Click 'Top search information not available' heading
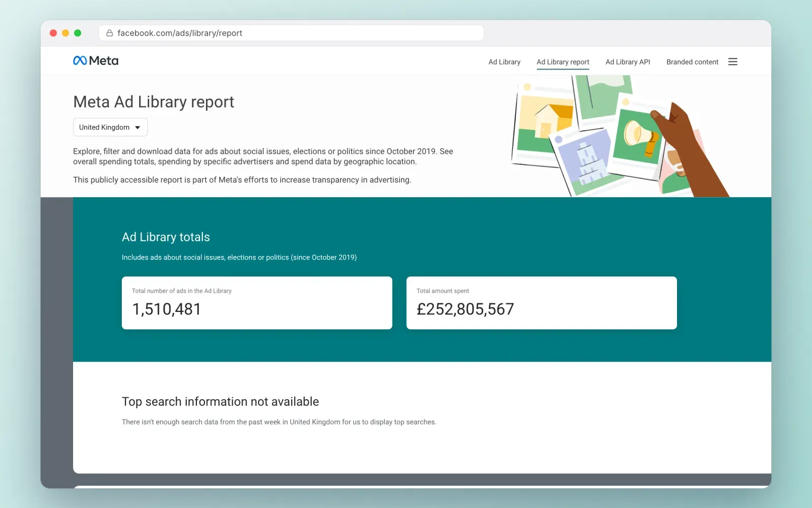Image resolution: width=812 pixels, height=508 pixels. [220, 402]
